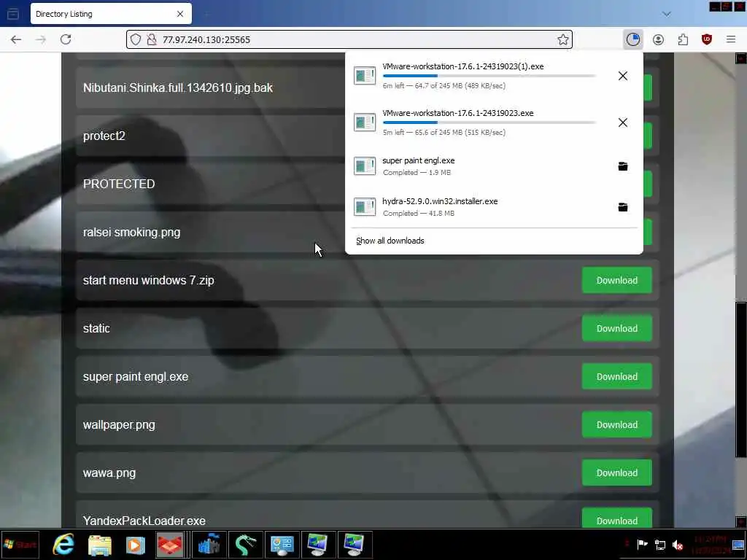Click the YandexPackLoader.exe file name

144,521
